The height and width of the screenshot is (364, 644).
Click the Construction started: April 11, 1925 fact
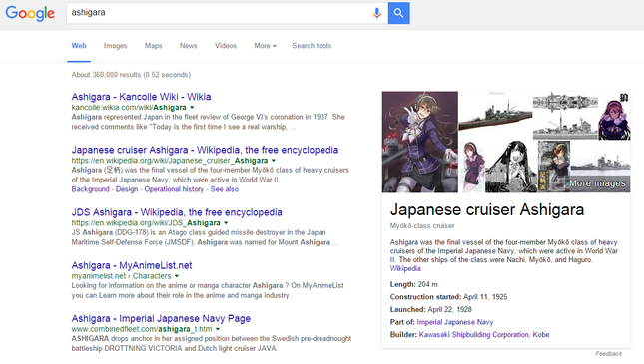(448, 297)
